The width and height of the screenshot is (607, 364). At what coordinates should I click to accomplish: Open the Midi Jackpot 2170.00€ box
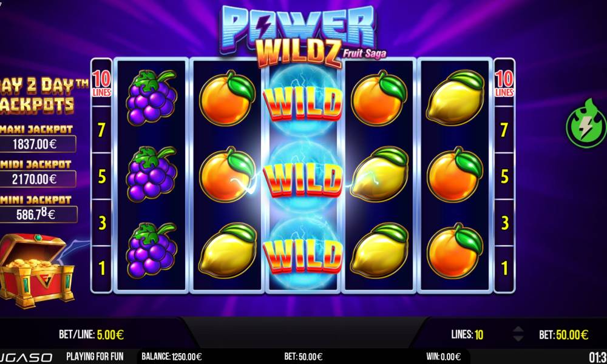[37, 179]
